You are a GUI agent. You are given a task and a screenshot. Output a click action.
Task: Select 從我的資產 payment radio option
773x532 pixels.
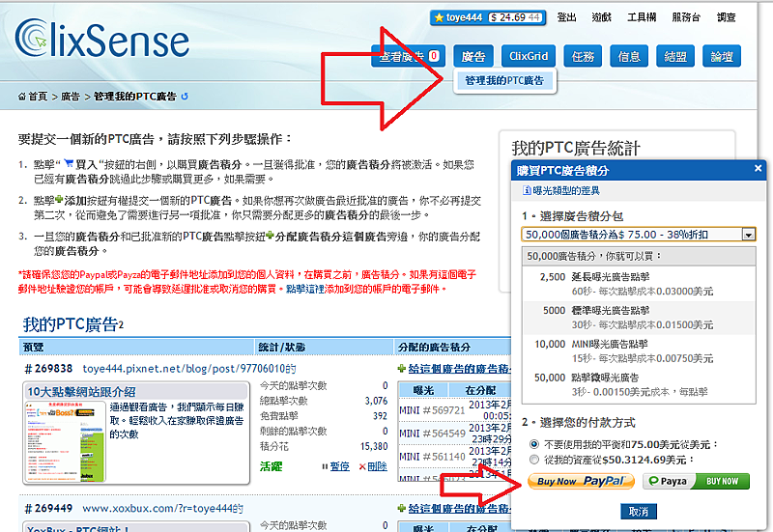pyautogui.click(x=534, y=460)
